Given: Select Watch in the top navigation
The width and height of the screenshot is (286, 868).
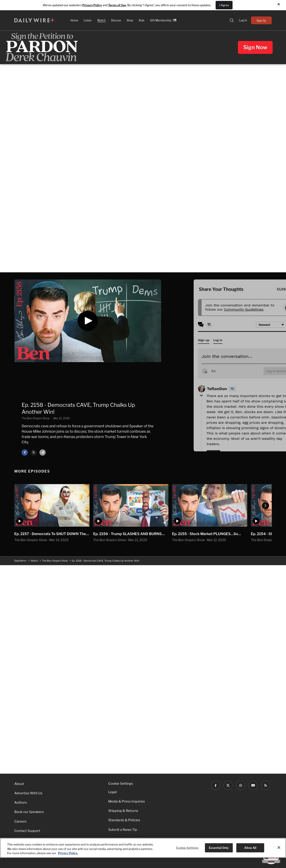Looking at the screenshot, I should click(x=101, y=20).
